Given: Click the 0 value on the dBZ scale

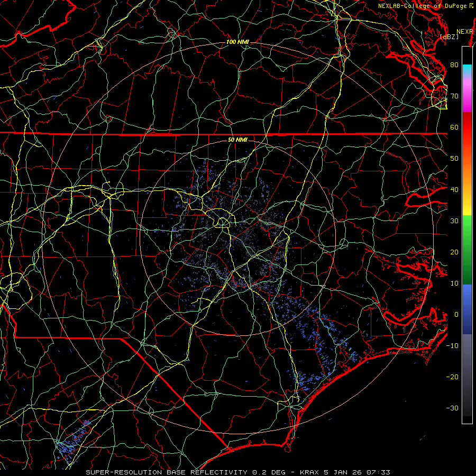Looking at the screenshot, I should (x=456, y=315).
